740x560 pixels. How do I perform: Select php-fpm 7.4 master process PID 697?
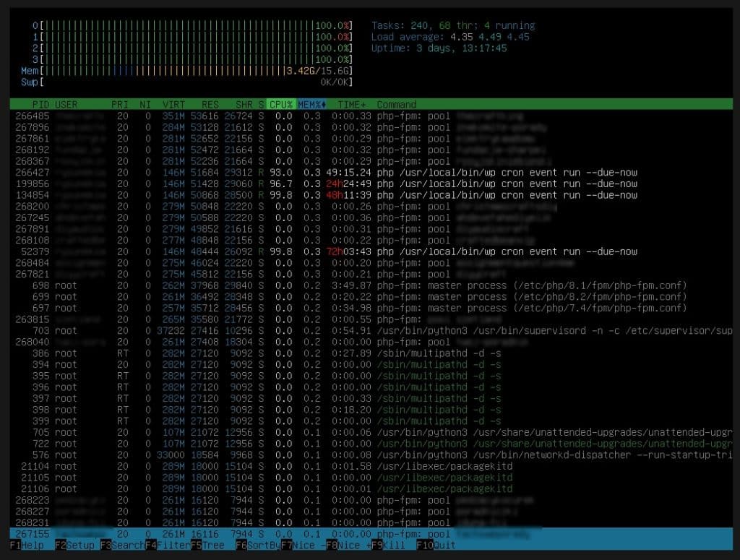coord(371,308)
